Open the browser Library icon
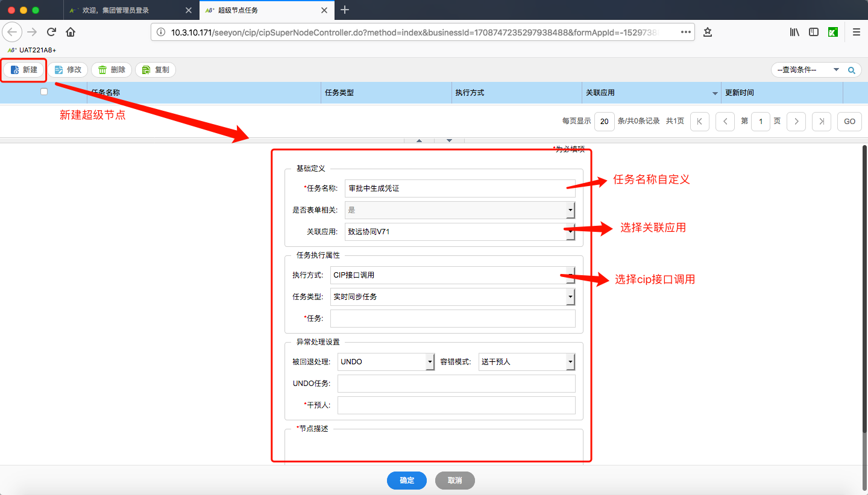Screen dimensions: 868x495 [794, 32]
